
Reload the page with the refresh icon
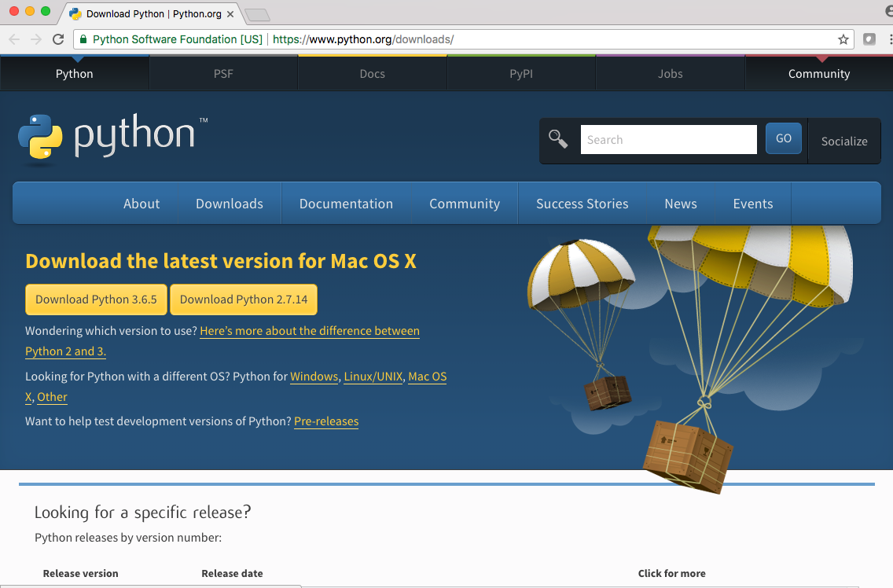point(58,39)
